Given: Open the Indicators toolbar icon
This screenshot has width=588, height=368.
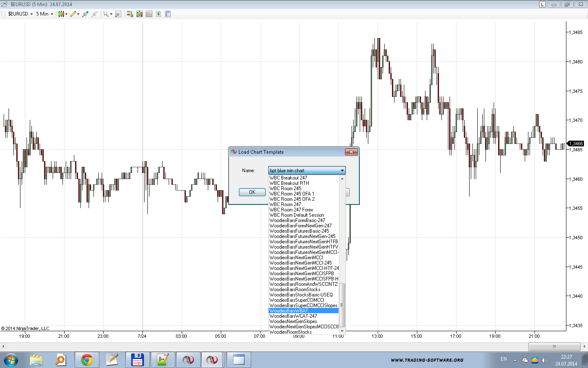Looking at the screenshot, I should click(x=149, y=14).
